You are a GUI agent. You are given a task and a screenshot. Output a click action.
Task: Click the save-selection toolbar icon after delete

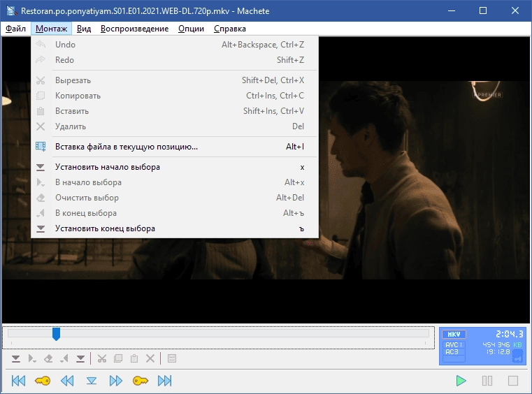pos(172,359)
